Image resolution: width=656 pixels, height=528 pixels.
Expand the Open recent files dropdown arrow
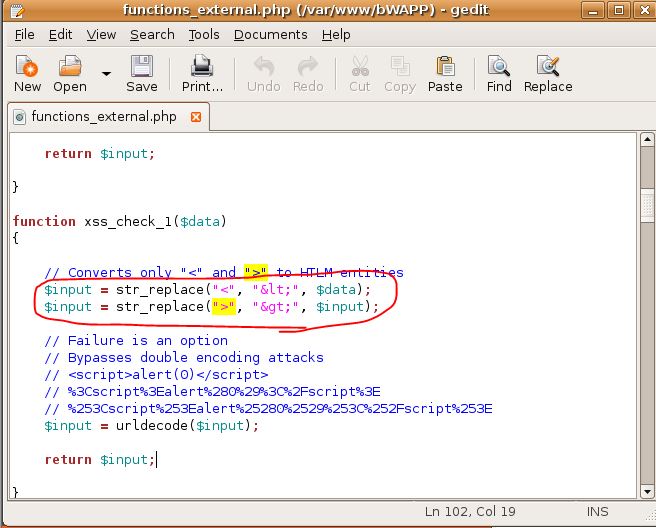click(107, 74)
